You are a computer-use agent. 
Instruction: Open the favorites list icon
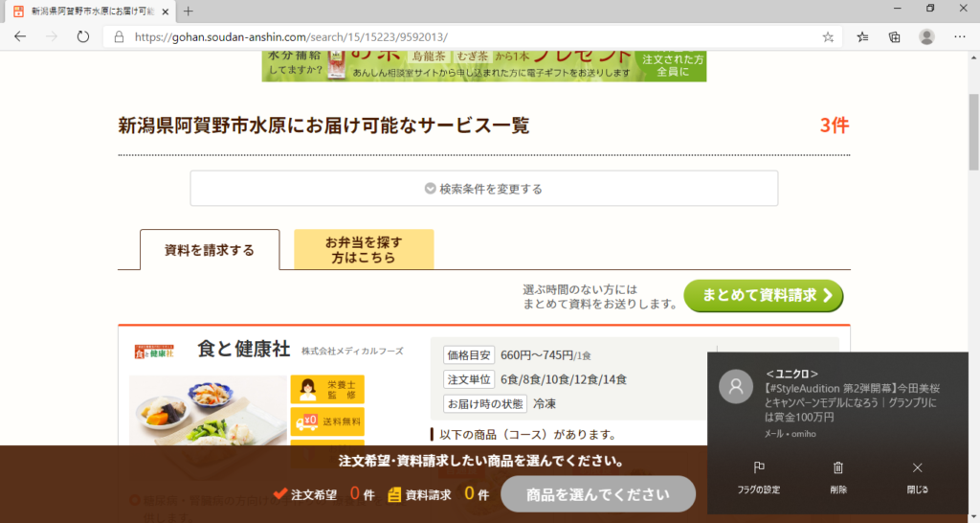click(862, 37)
